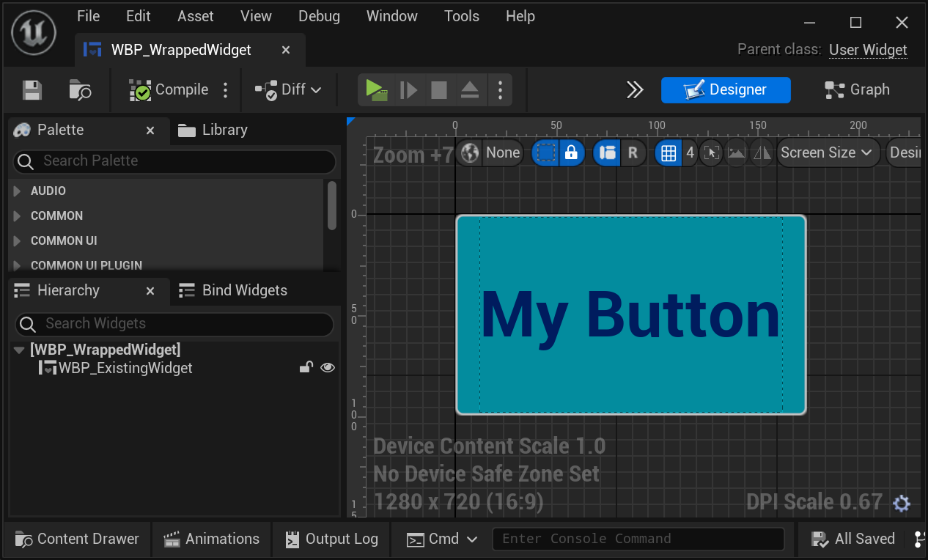Open the Tools menu

462,16
